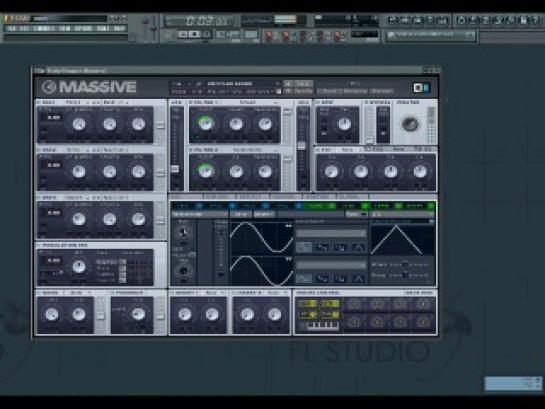This screenshot has height=409, width=545.
Task: Click the Save As button under Save
Action: click(x=302, y=91)
